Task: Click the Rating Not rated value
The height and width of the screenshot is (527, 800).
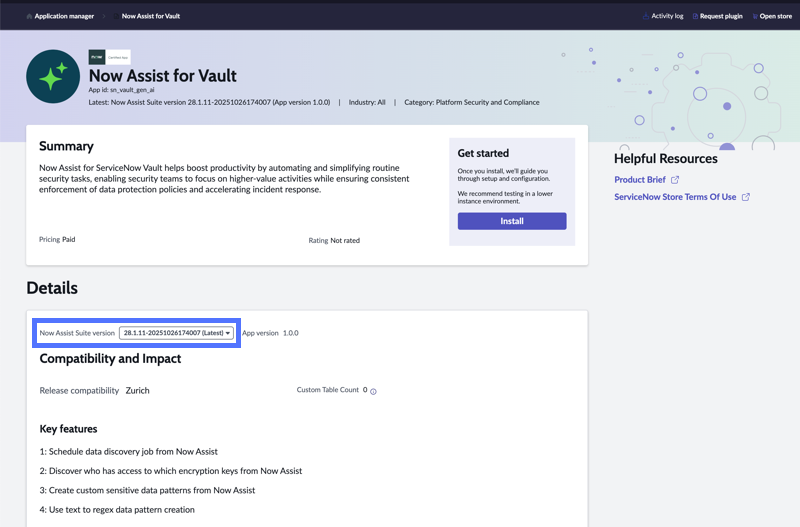Action: point(345,240)
